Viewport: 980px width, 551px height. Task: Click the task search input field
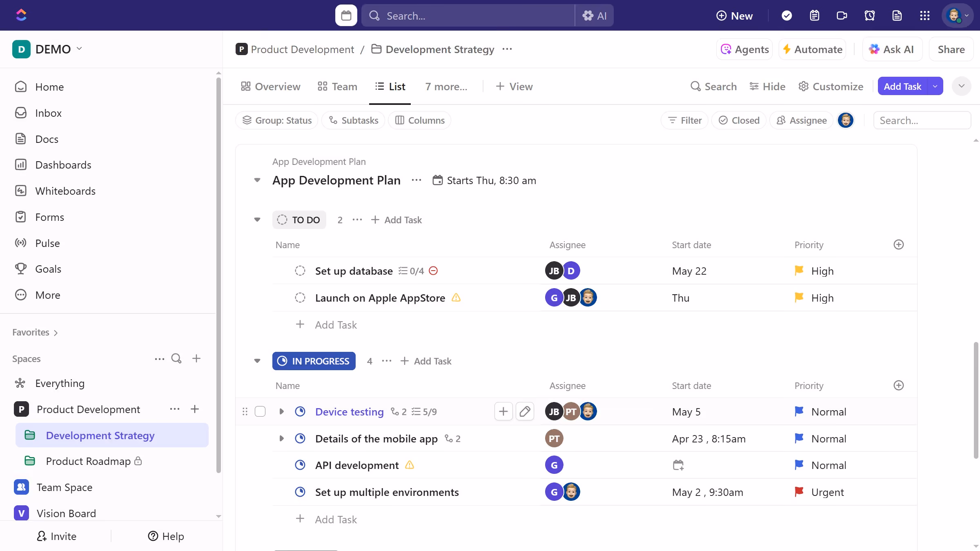[922, 120]
